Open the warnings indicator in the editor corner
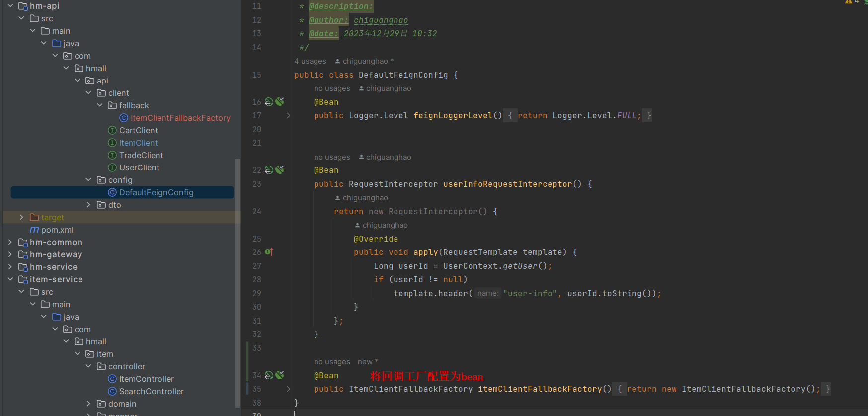Viewport: 868px width, 416px height. click(852, 2)
